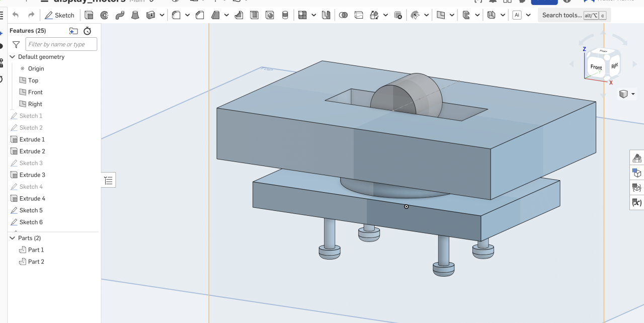The height and width of the screenshot is (323, 644).
Task: Open the Boolean tool
Action: [x=343, y=15]
